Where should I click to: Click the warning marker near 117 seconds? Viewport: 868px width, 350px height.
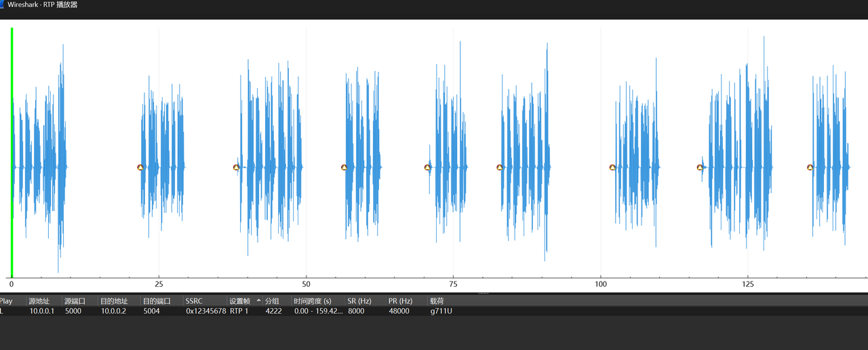(x=700, y=167)
